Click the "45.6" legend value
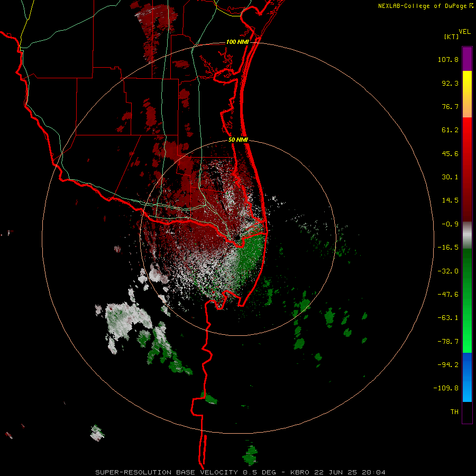This screenshot has width=476, height=476. 450,153
